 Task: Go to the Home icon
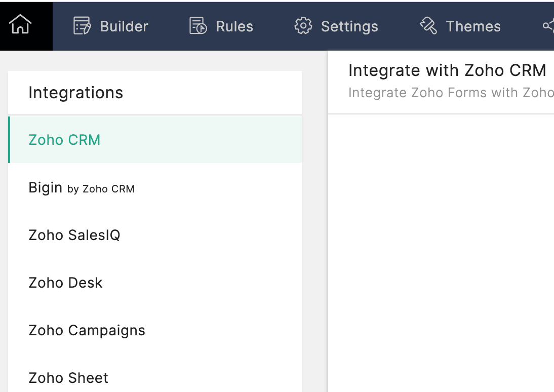point(20,24)
